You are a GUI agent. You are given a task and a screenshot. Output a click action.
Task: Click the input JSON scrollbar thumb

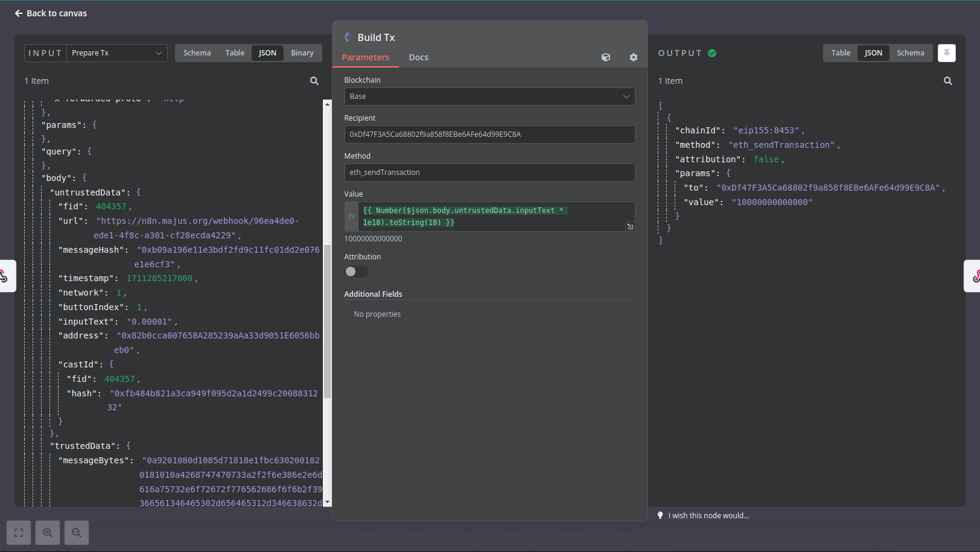[x=327, y=322]
